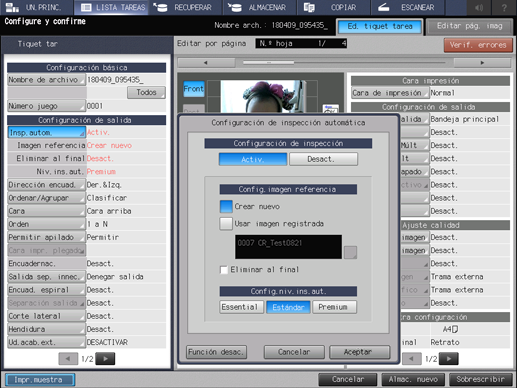The height and width of the screenshot is (388, 517).
Task: Click Crear nuevo value in left panel
Action: click(x=109, y=146)
